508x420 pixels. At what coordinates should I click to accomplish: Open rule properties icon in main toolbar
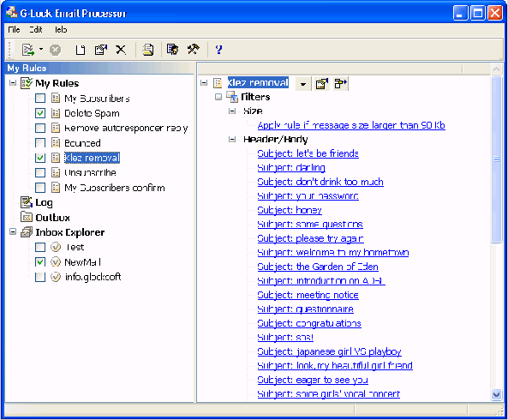point(101,50)
